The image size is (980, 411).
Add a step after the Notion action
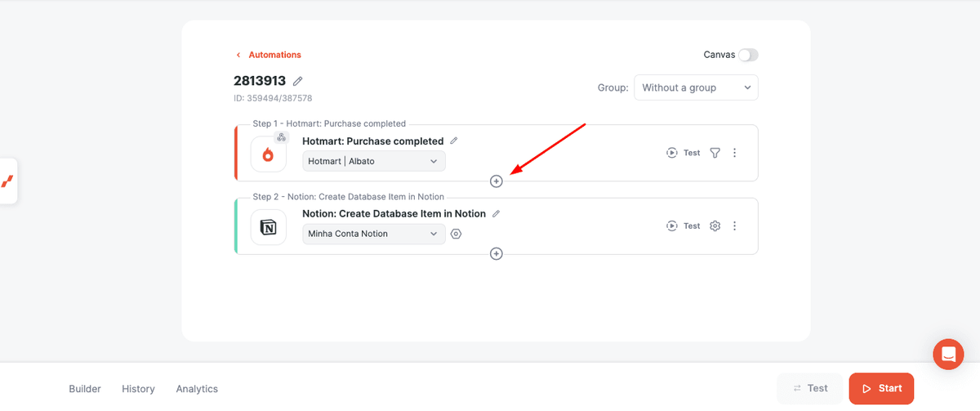[496, 254]
